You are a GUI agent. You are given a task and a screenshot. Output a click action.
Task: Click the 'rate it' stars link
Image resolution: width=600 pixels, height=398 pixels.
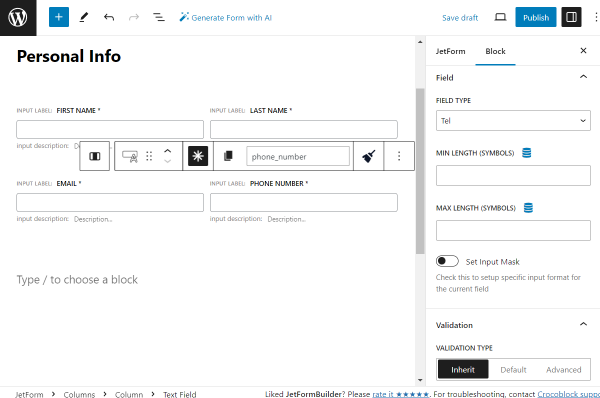(401, 394)
